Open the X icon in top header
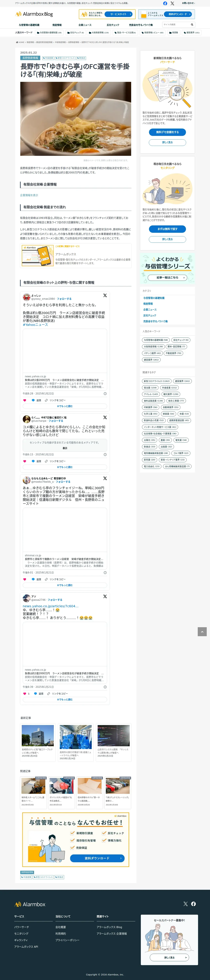 (172, 3)
